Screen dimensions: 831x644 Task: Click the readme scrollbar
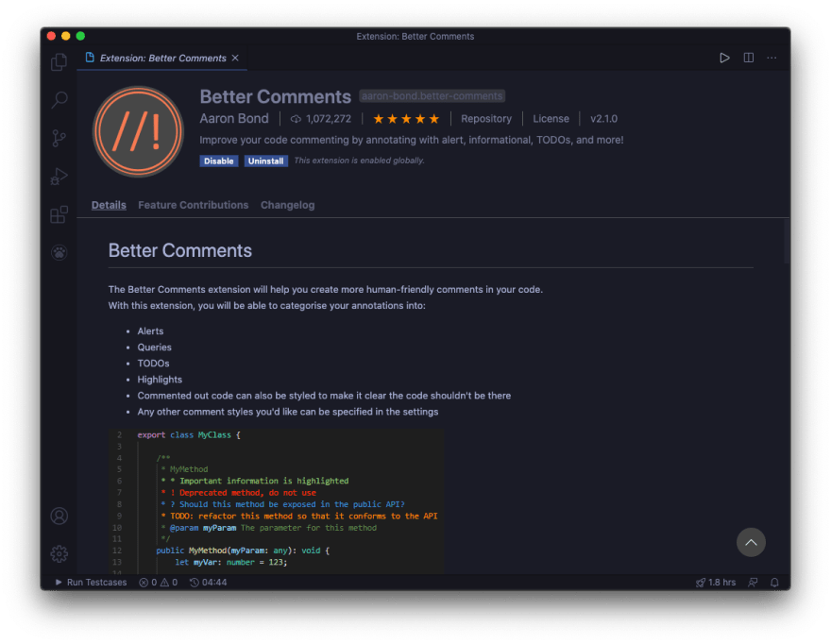point(787,241)
